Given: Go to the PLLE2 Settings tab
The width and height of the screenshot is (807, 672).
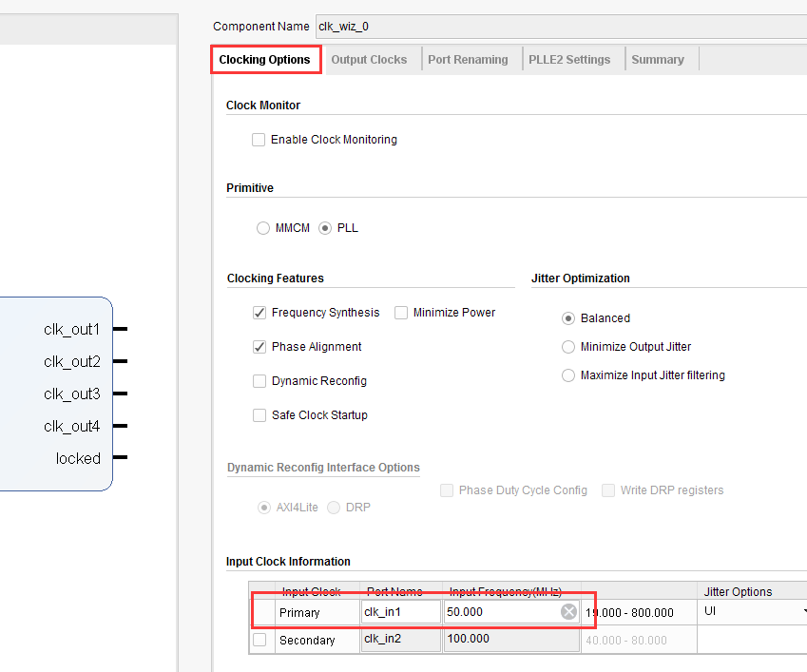Looking at the screenshot, I should 569,60.
